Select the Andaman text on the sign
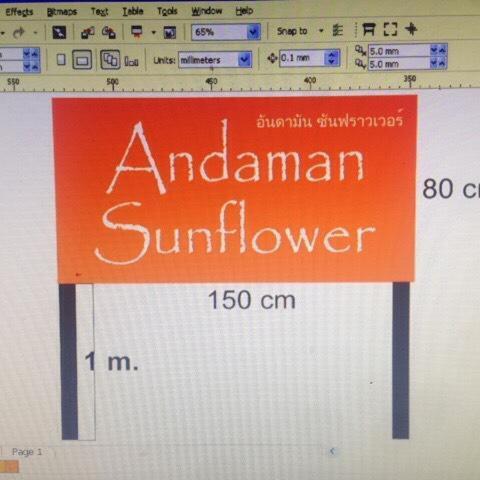The image size is (480, 480). pos(235,157)
